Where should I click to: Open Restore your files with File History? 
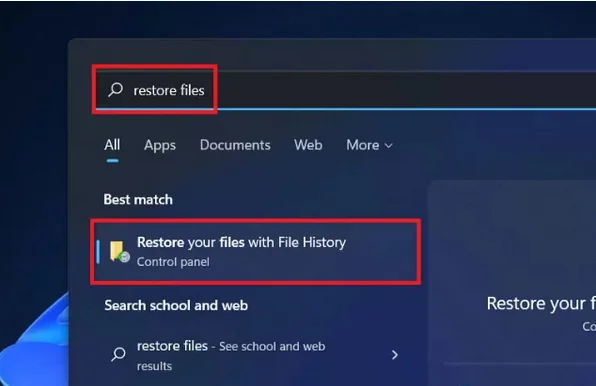(x=256, y=252)
